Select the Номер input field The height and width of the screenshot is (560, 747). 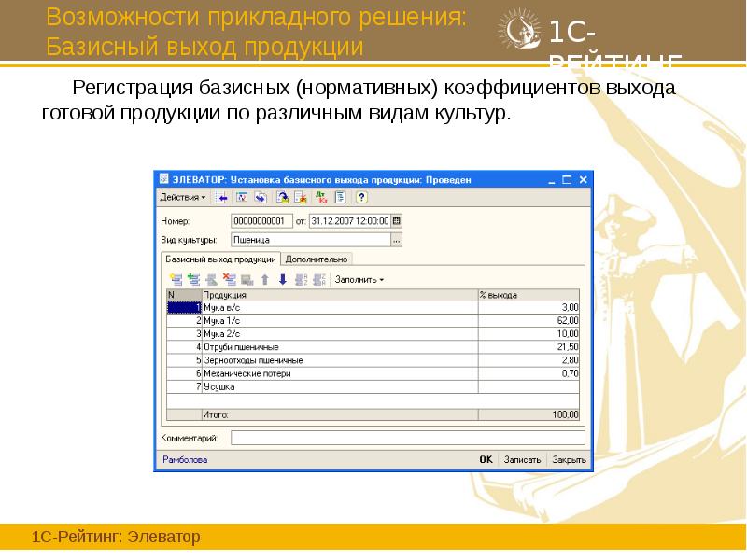click(x=261, y=221)
